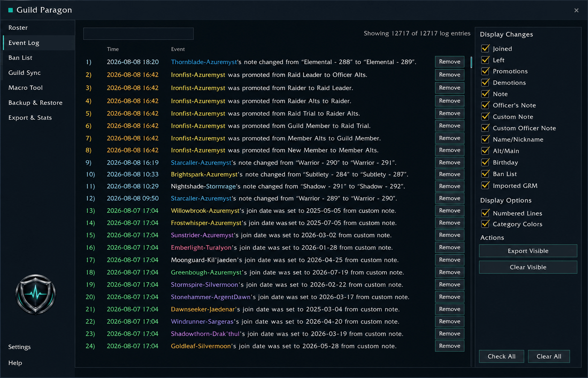Click timestamp 2026-08-08 10:29
Screen dimensions: 588x378
133,186
